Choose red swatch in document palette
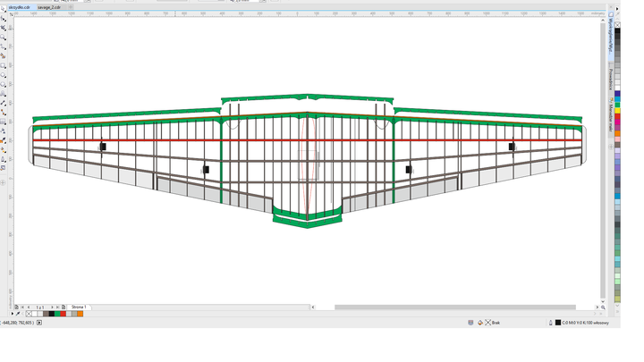This screenshot has height=362, width=644. pyautogui.click(x=63, y=314)
